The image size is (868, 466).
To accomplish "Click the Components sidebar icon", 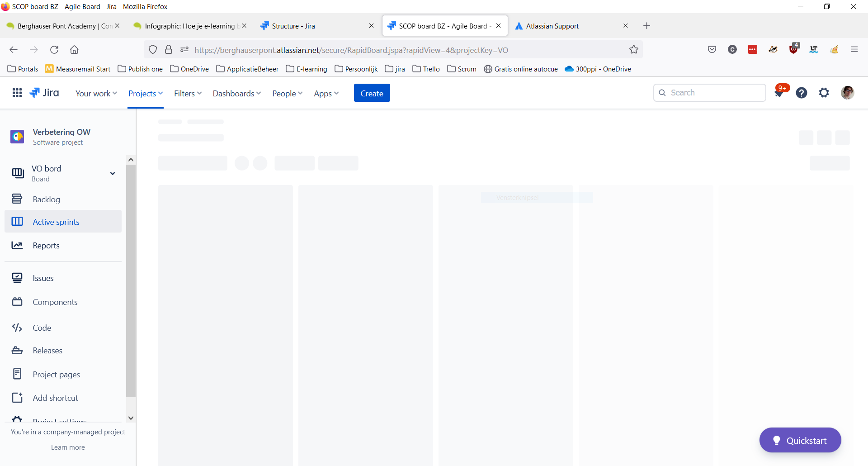I will [x=17, y=302].
